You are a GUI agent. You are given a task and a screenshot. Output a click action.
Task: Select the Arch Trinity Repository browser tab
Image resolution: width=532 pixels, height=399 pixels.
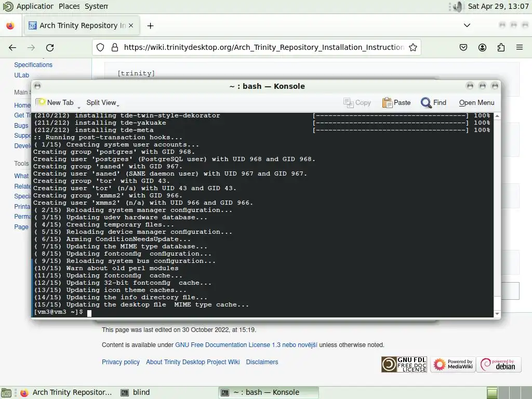[82, 25]
